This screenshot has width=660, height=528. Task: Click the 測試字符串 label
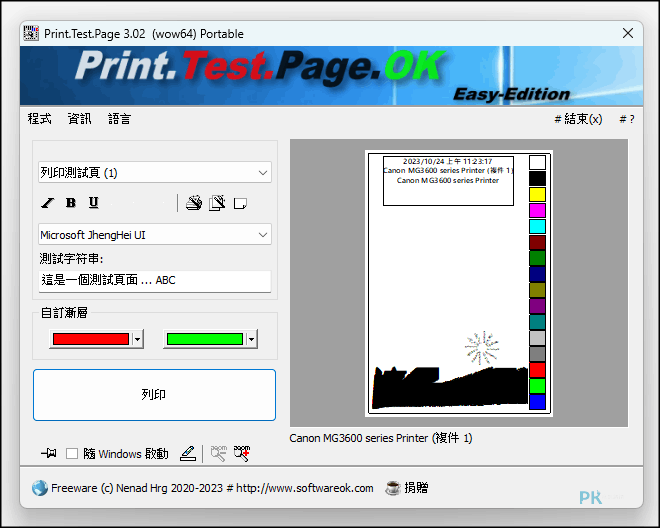coord(72,259)
